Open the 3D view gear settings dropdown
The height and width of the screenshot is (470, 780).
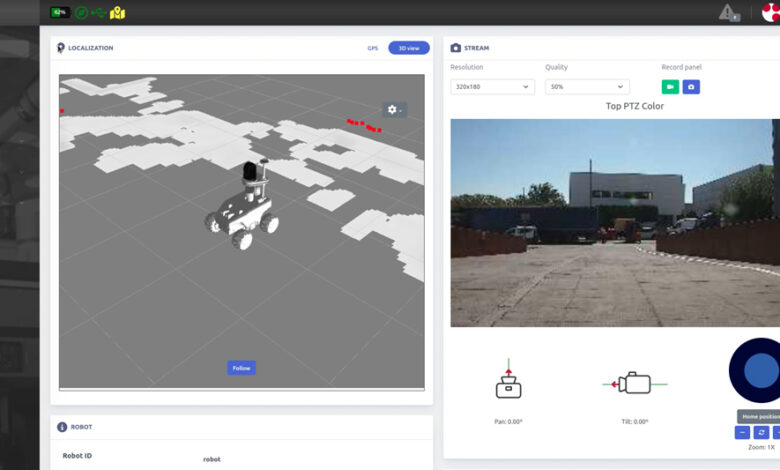click(394, 109)
